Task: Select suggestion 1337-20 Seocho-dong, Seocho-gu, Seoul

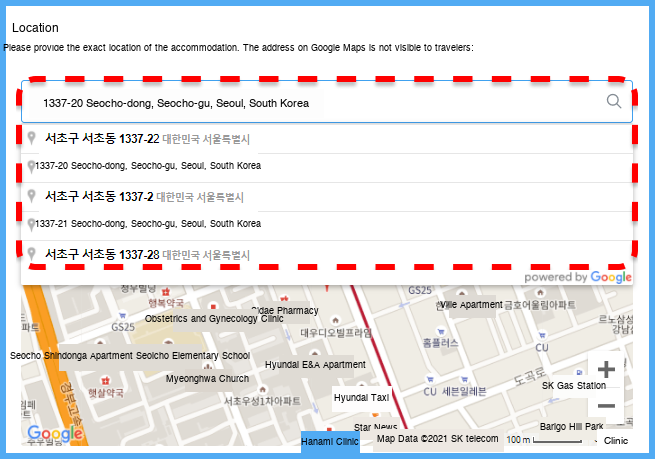Action: click(327, 167)
